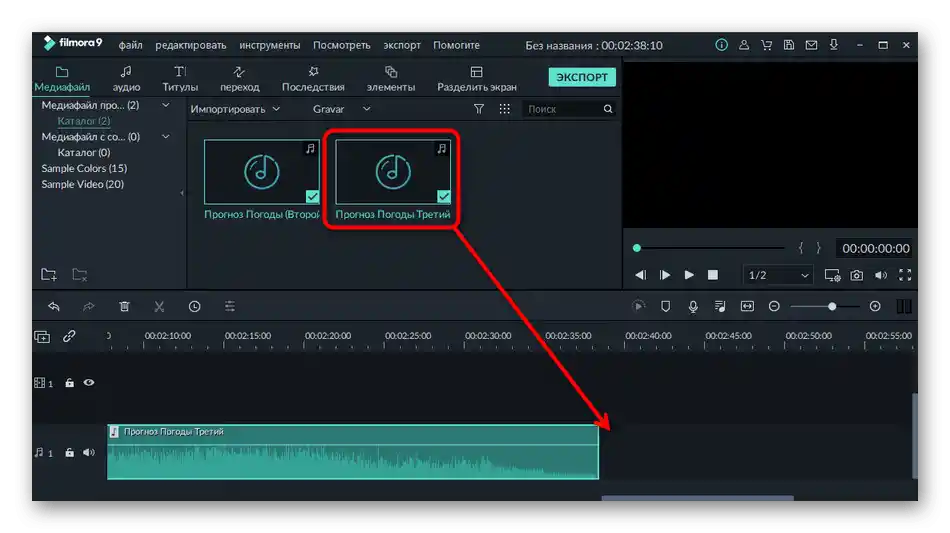Click the delete folder icon
950x533 pixels.
pos(80,274)
